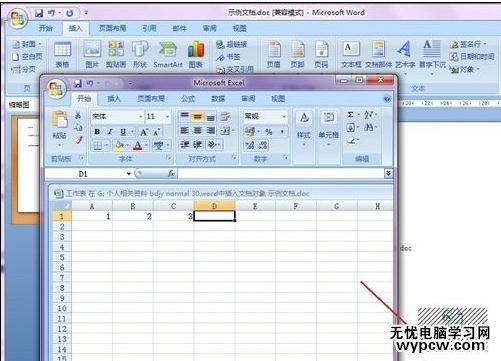Click Page Break in Word ribbon
This screenshot has height=361, width=501.
click(23, 69)
